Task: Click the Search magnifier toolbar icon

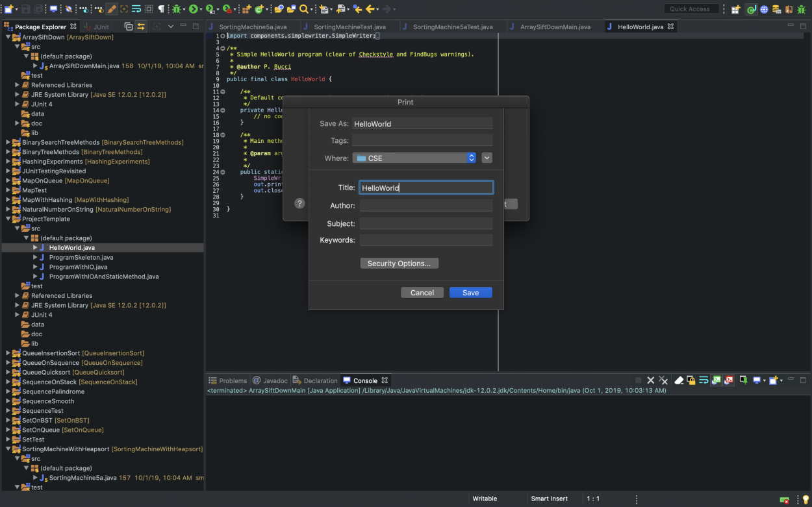Action: 303,9
